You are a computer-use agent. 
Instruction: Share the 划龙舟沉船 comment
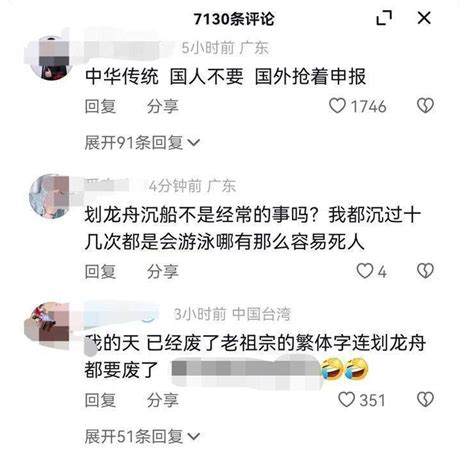pos(163,271)
